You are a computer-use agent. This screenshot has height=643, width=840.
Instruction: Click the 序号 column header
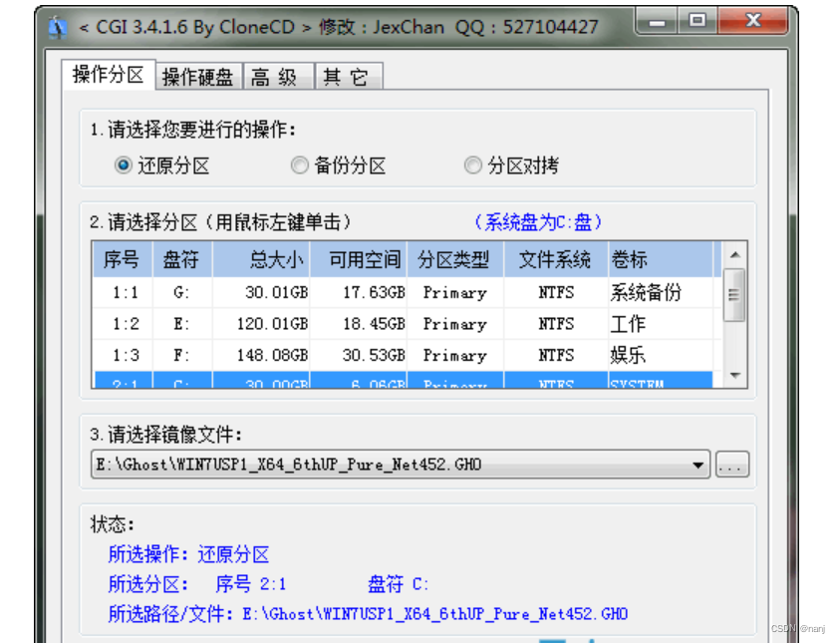click(x=123, y=259)
